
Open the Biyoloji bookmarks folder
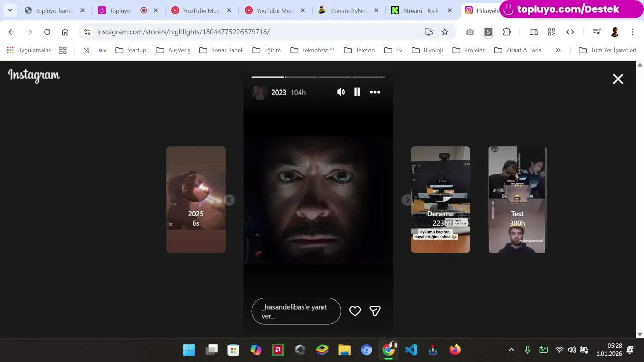(427, 50)
